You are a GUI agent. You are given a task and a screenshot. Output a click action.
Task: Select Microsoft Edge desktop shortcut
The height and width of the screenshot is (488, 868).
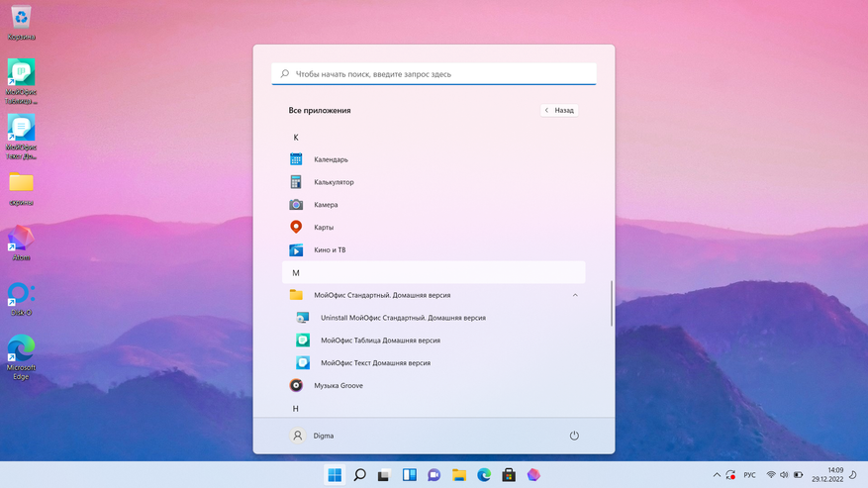point(21,357)
